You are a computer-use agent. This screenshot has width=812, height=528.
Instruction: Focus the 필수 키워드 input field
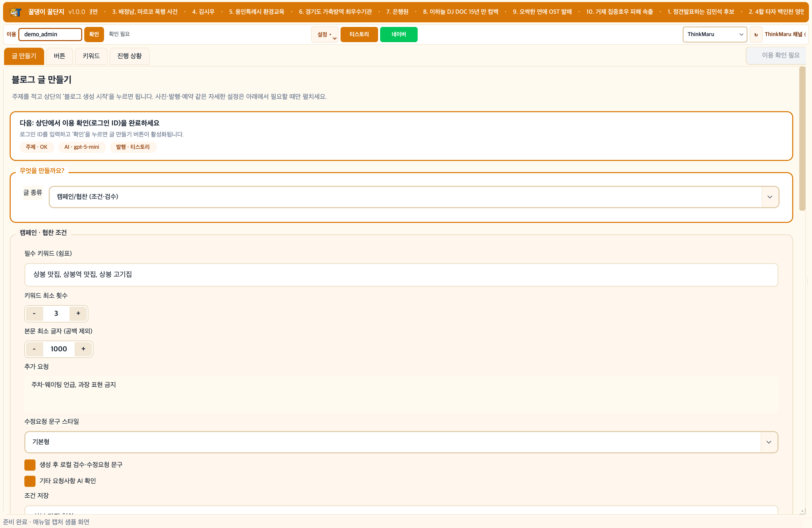[x=401, y=275]
